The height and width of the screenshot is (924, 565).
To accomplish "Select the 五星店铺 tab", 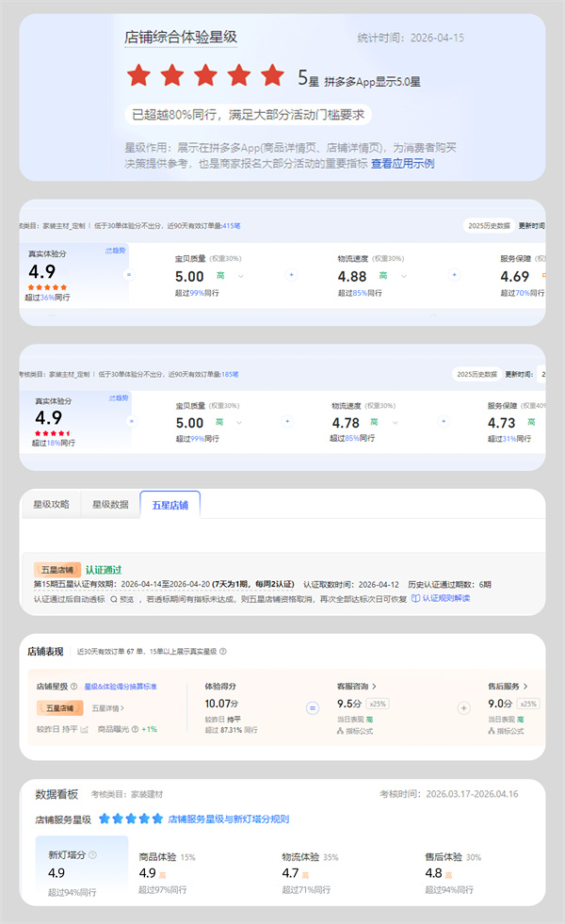I will coord(169,504).
